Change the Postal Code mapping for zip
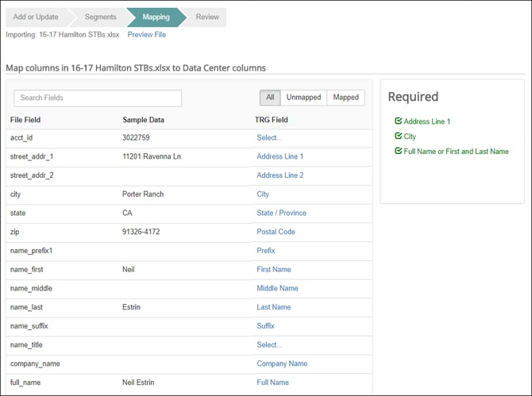 click(276, 232)
